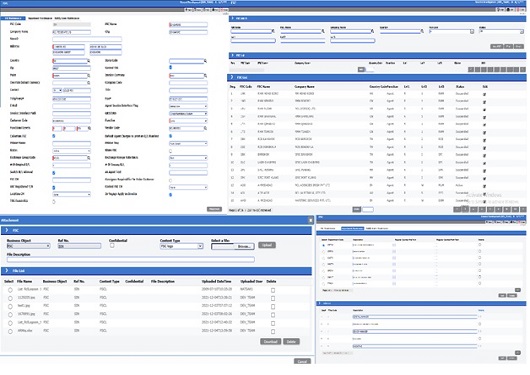This screenshot has height=375, width=530.
Task: Click the FSC Name search magnifier icon
Action: 323,31
